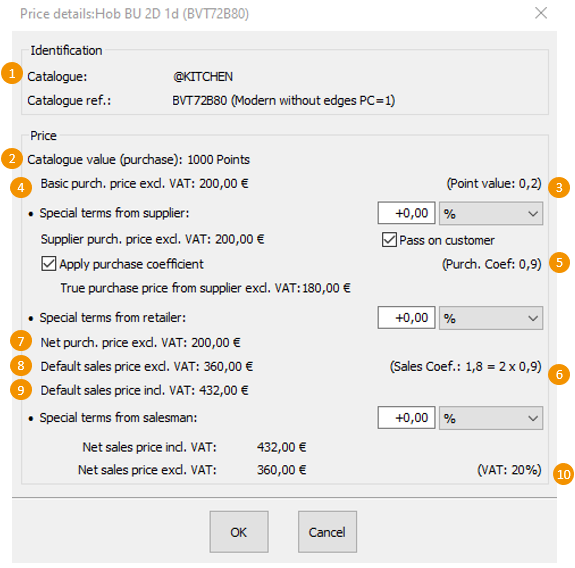Disable the Apply purchase coefficient checkbox

coord(48,264)
